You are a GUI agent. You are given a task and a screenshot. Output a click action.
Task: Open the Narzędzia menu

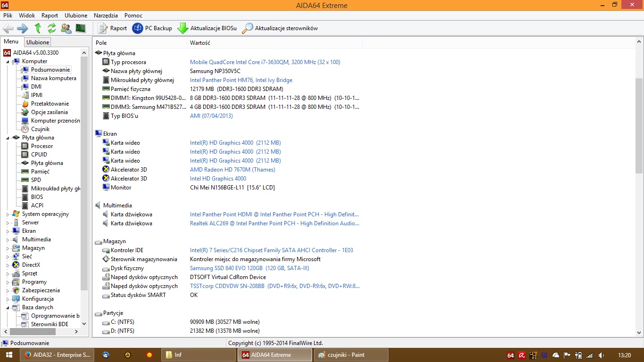tap(106, 16)
